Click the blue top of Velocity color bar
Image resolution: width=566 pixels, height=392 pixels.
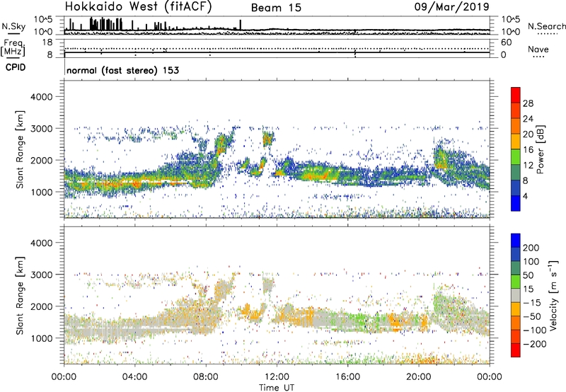(516, 241)
